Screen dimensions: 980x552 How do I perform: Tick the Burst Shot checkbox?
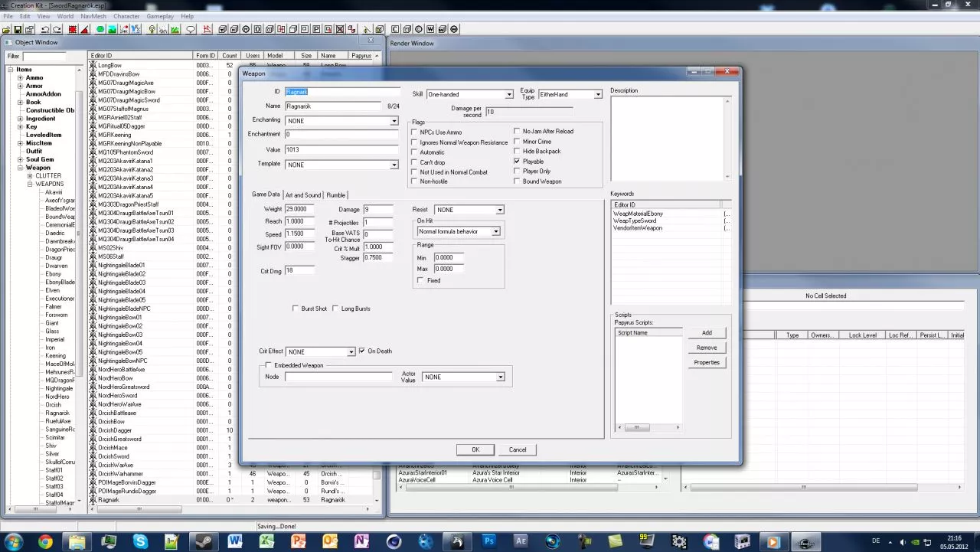(296, 309)
